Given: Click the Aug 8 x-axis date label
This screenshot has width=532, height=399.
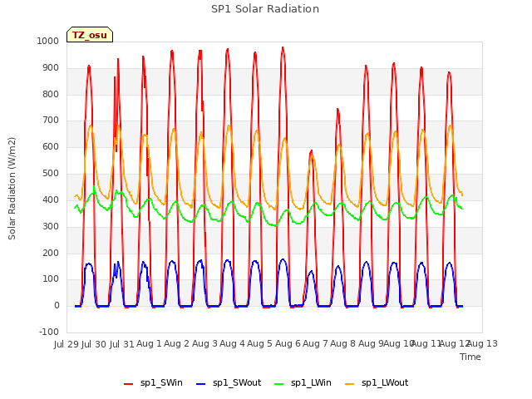Looking at the screenshot, I should [x=343, y=343].
